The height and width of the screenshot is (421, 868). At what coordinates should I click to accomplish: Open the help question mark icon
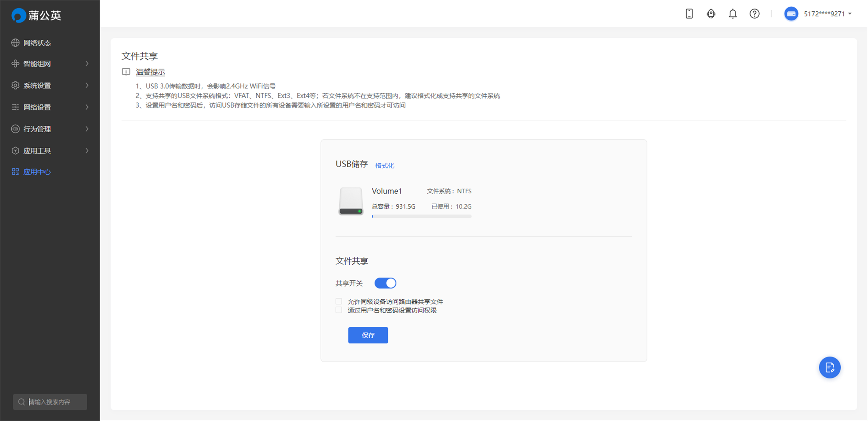[755, 14]
